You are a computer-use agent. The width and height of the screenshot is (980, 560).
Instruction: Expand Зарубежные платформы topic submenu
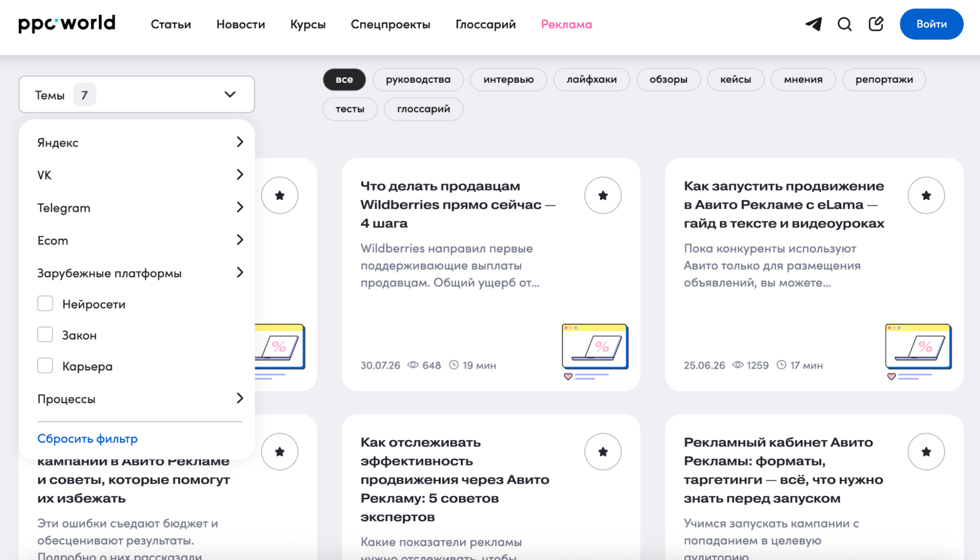(140, 273)
